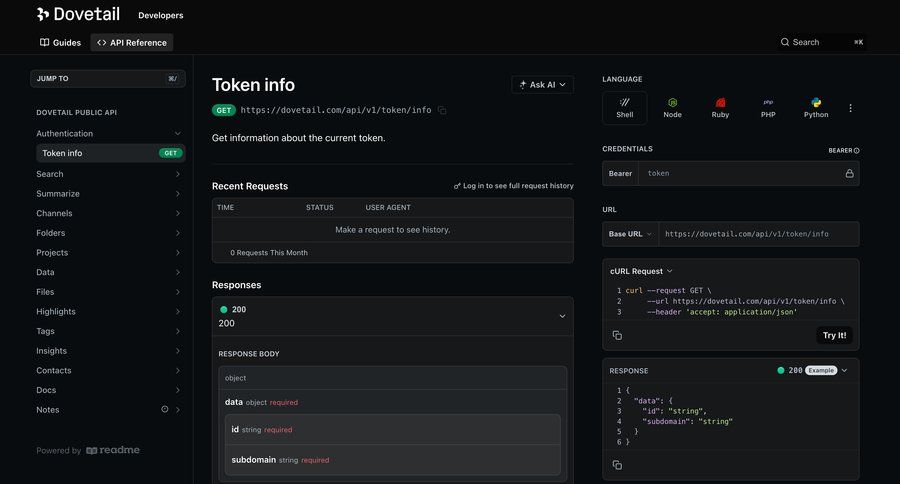900x484 pixels.
Task: Click the search magnifier icon
Action: [x=785, y=42]
